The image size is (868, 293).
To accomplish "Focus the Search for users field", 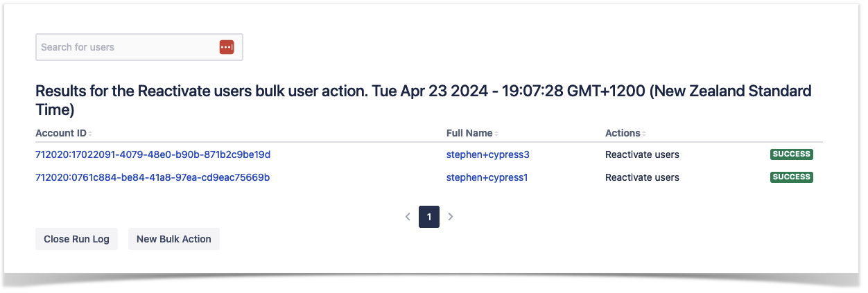I will (125, 47).
